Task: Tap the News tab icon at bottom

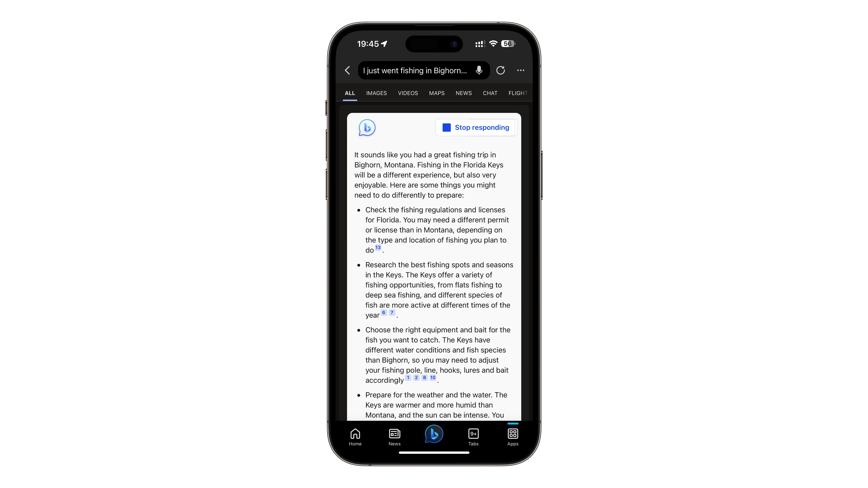Action: [x=394, y=436]
